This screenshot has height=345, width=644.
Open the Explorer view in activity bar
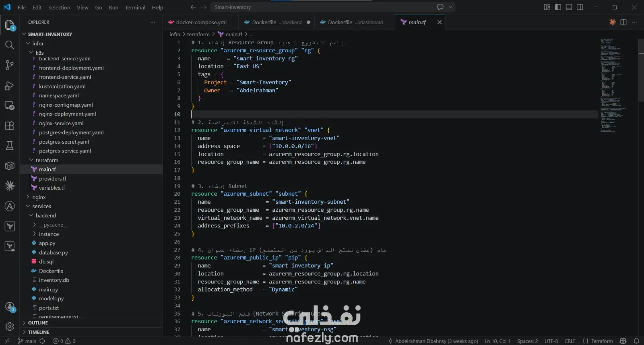click(x=10, y=25)
